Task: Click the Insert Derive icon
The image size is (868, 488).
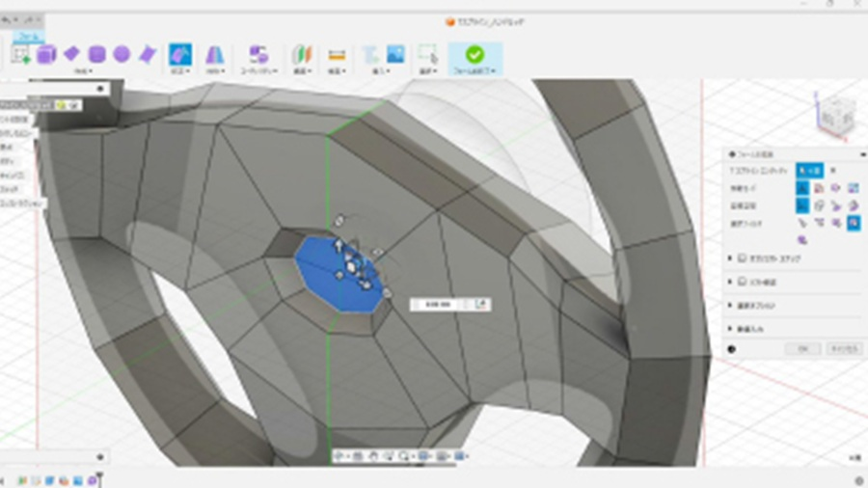Action: tap(370, 55)
